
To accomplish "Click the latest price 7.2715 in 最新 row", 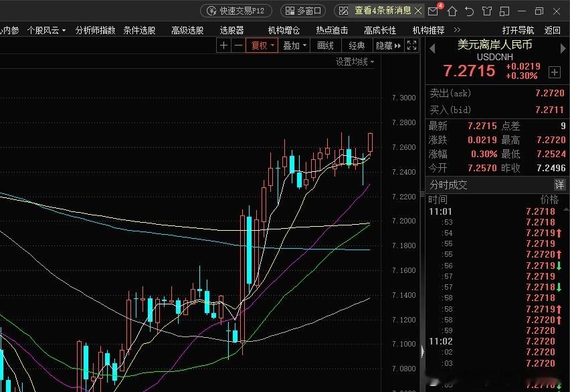I will point(482,126).
